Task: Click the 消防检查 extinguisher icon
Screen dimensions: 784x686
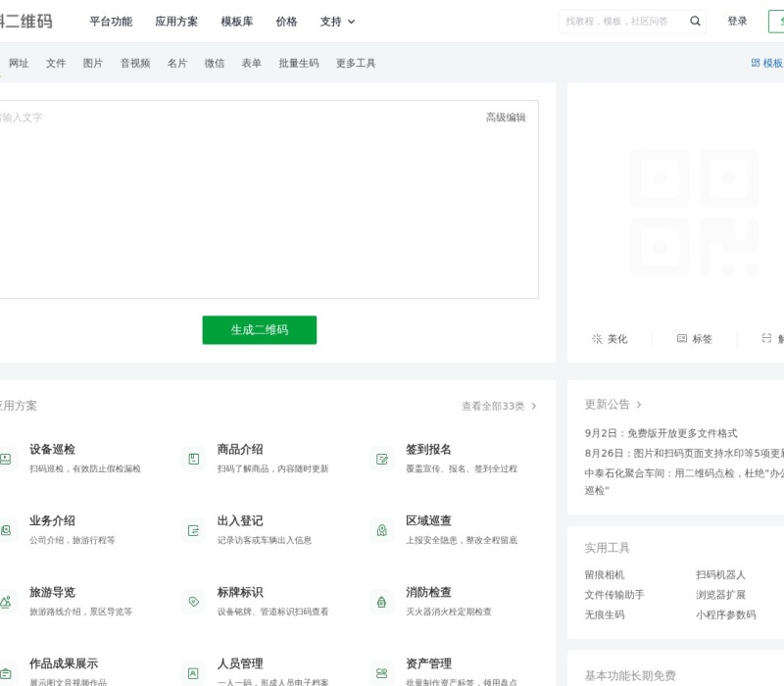Action: (381, 602)
